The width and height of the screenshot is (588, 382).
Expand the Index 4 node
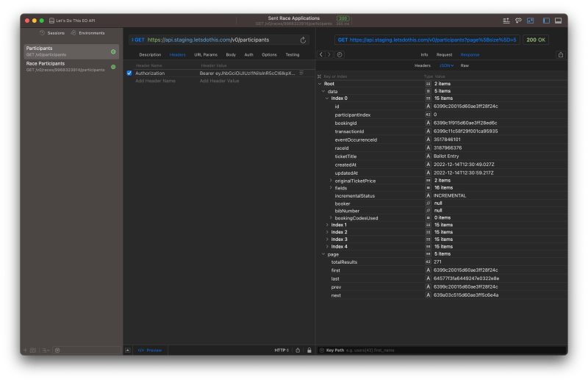327,246
